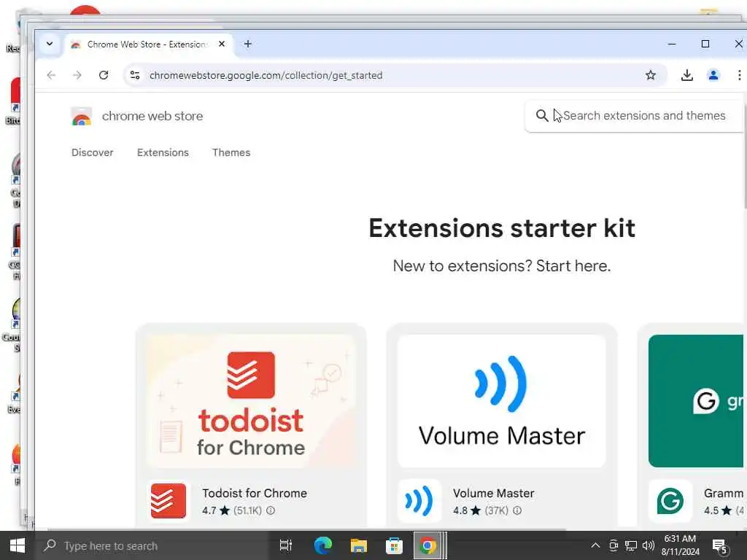
Task: Go back to the previous page
Action: [52, 75]
